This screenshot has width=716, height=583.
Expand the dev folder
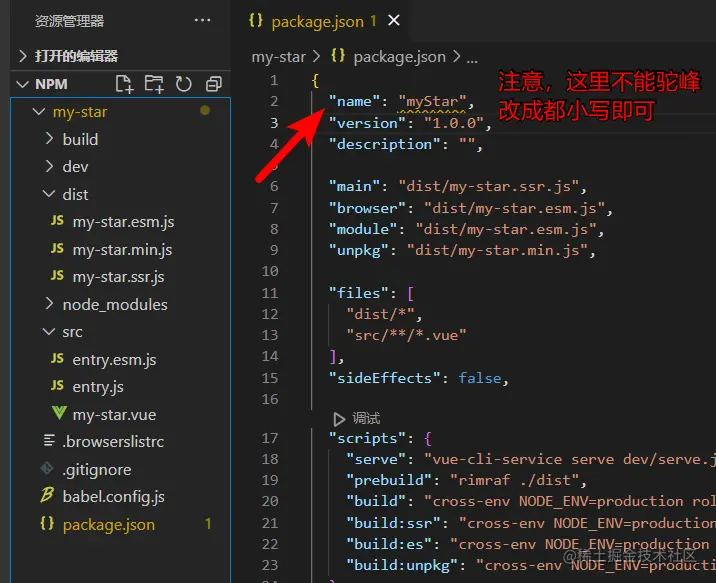49,166
